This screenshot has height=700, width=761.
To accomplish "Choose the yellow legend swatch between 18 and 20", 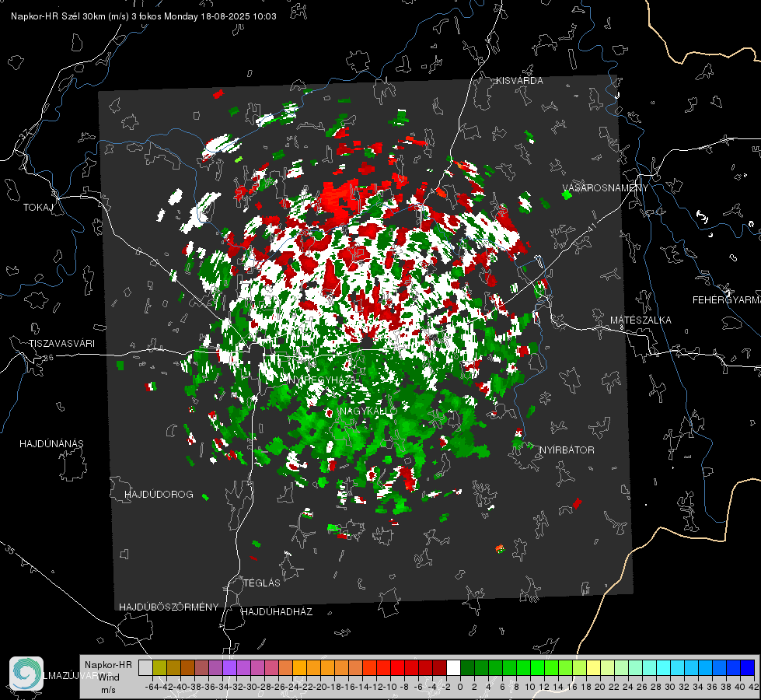I will pos(593,668).
